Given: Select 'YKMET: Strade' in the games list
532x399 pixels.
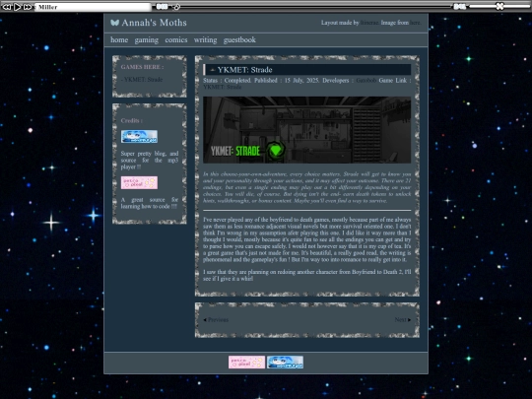Looking at the screenshot, I should [x=142, y=80].
